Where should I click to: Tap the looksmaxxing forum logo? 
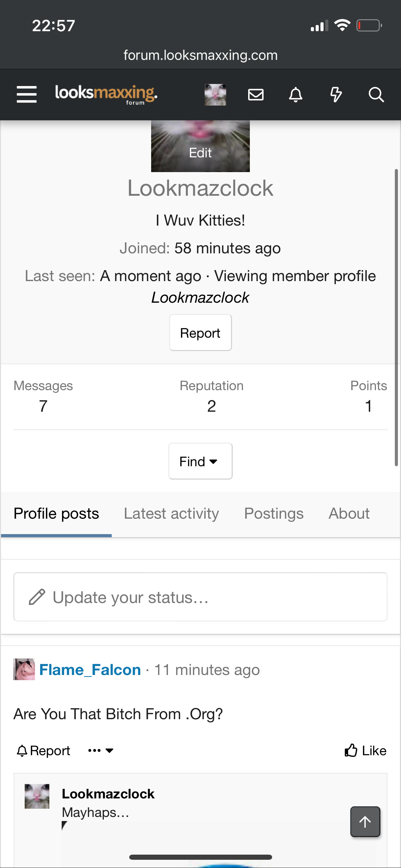(x=106, y=94)
